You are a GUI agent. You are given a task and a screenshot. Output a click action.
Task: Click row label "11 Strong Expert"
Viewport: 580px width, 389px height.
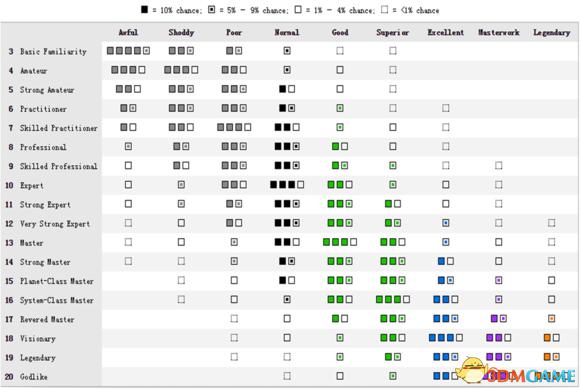tap(37, 204)
